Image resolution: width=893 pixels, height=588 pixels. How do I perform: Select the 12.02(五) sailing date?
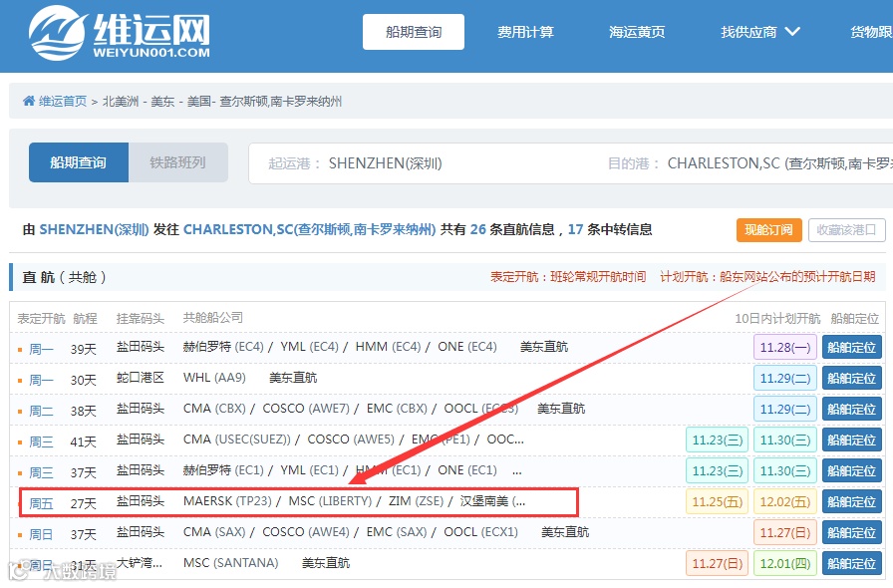point(785,501)
